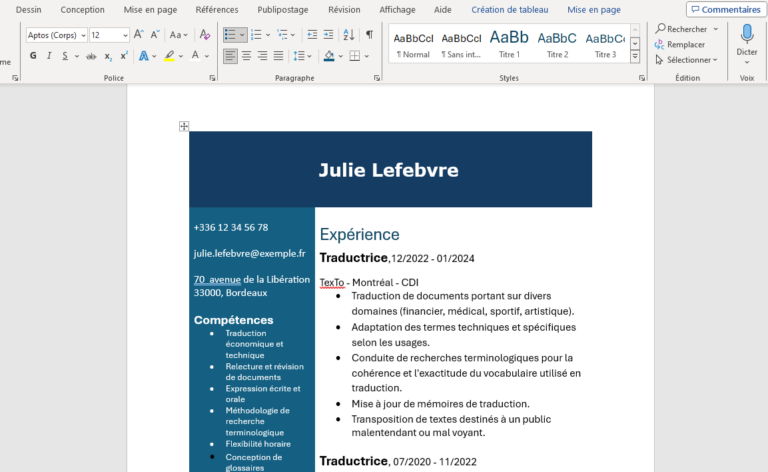Expand the styles gallery
The width and height of the screenshot is (768, 472).
point(635,56)
